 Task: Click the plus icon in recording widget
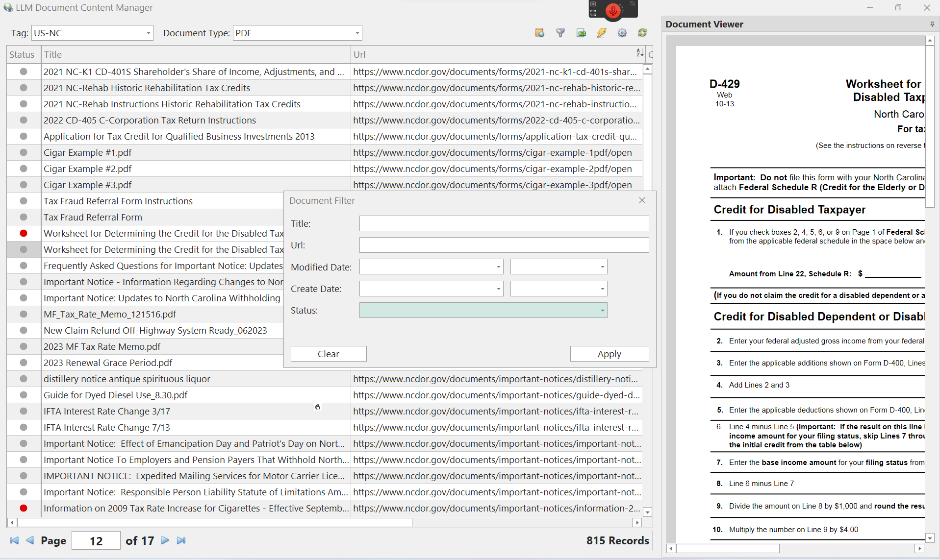pyautogui.click(x=593, y=4)
